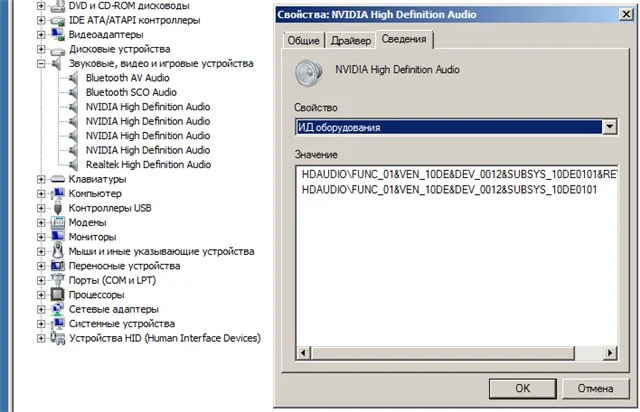Switch to the Общие tab
The image size is (640, 412).
click(304, 40)
